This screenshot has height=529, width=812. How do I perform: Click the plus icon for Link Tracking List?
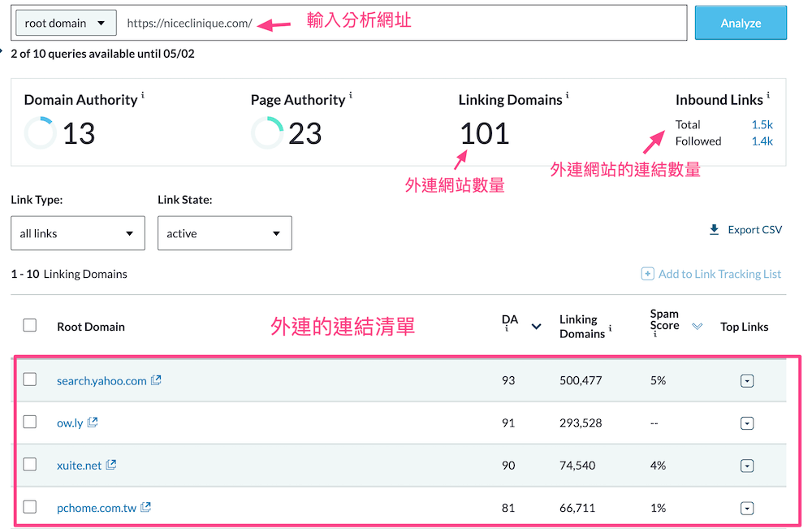tap(647, 274)
